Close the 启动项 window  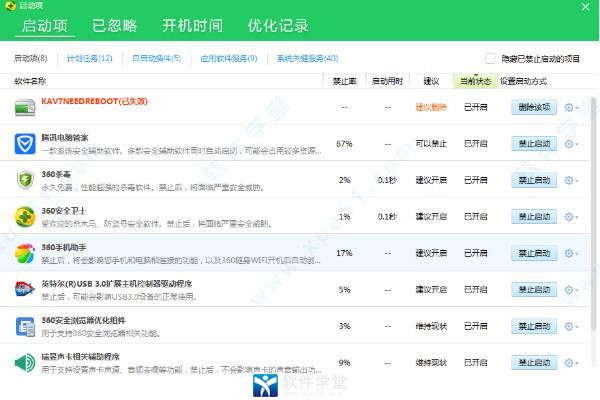[585, 7]
